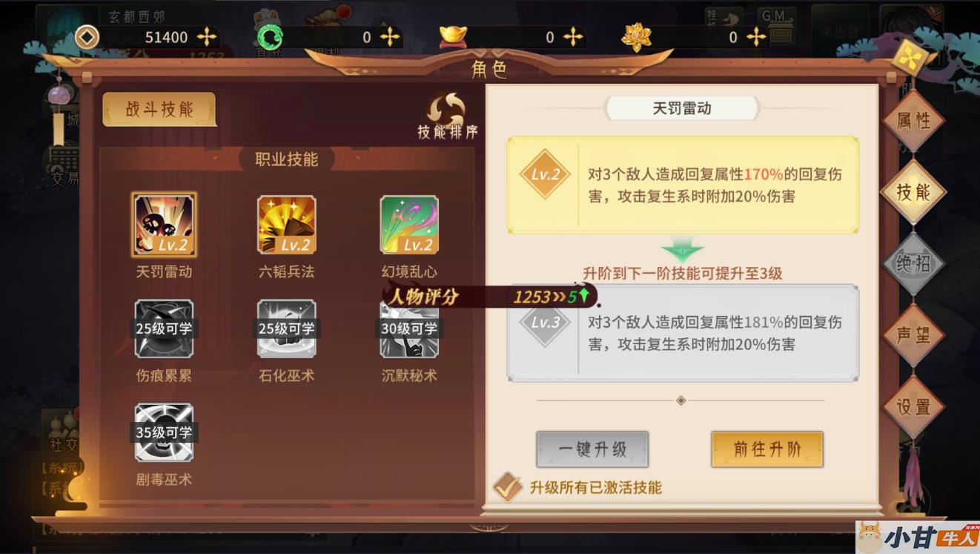Image resolution: width=980 pixels, height=554 pixels.
Task: Close the panel with the gold X
Action: tap(906, 57)
